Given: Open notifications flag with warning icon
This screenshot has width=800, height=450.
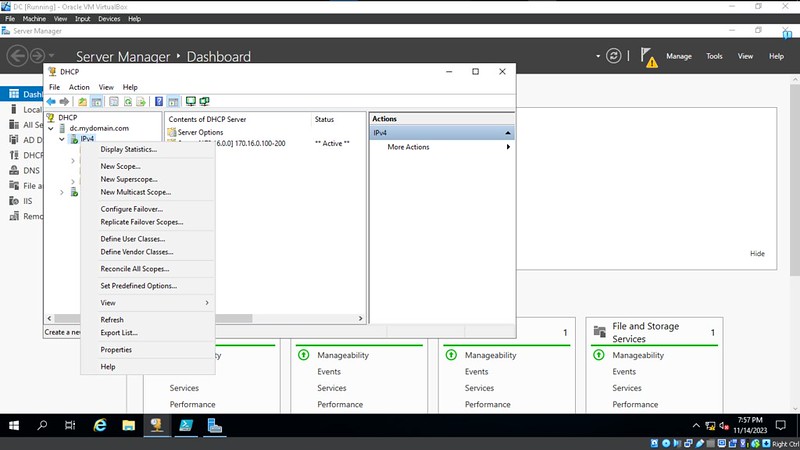Looking at the screenshot, I should pyautogui.click(x=648, y=57).
